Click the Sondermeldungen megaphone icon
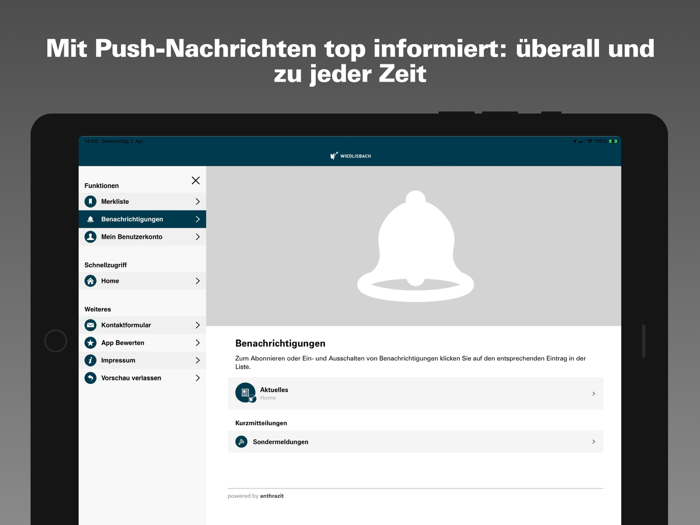Image resolution: width=700 pixels, height=525 pixels. tap(241, 442)
